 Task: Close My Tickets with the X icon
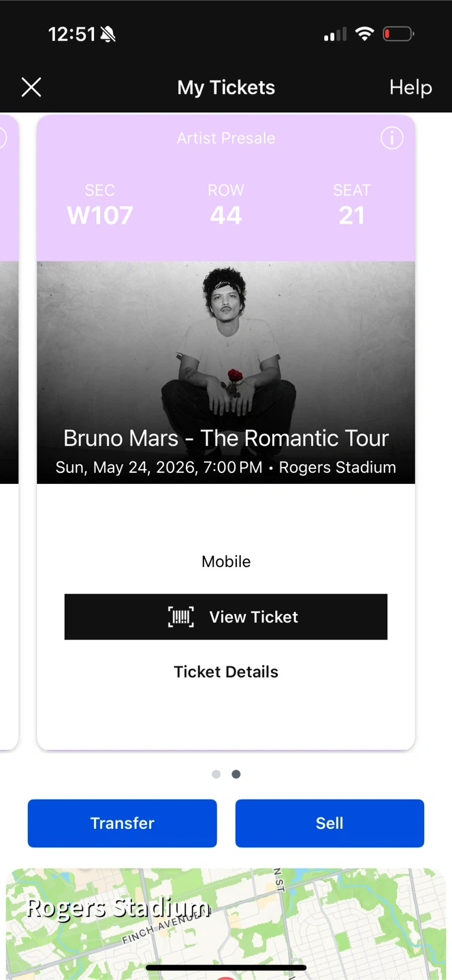point(31,87)
